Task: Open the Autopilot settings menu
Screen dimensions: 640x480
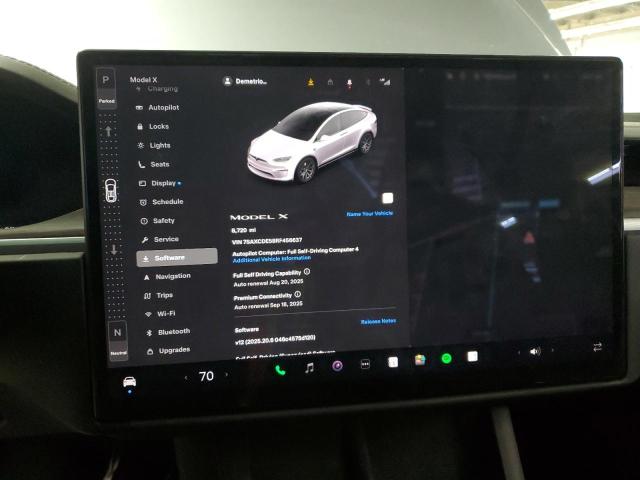Action: pos(158,107)
